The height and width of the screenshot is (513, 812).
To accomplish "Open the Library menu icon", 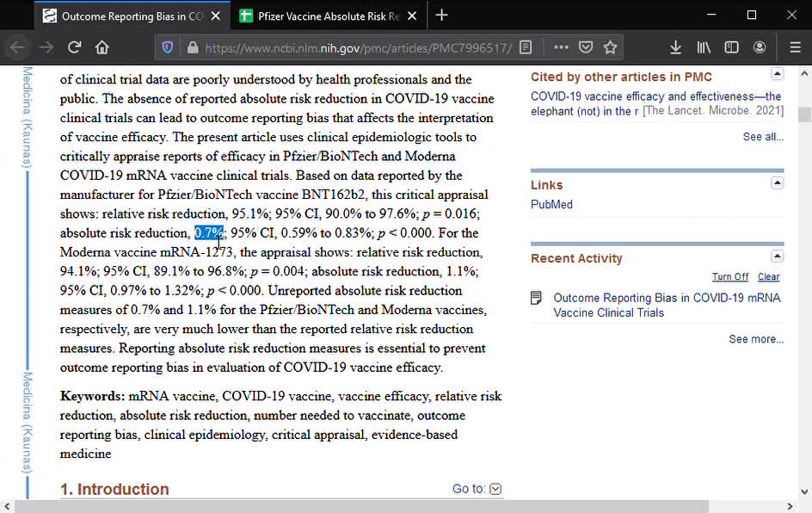I will (704, 47).
